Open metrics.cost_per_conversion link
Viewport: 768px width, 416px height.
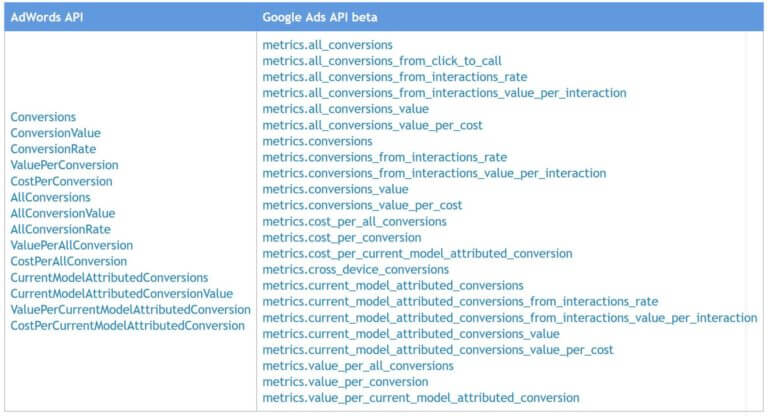click(342, 238)
